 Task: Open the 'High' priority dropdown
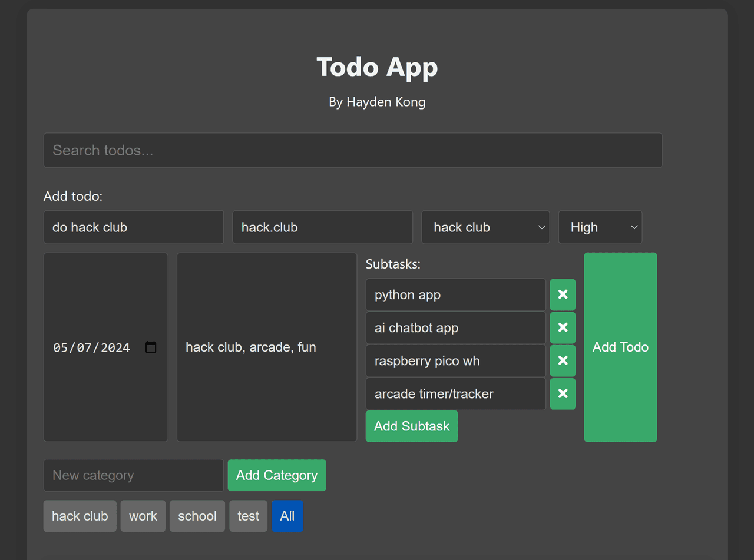tap(600, 227)
